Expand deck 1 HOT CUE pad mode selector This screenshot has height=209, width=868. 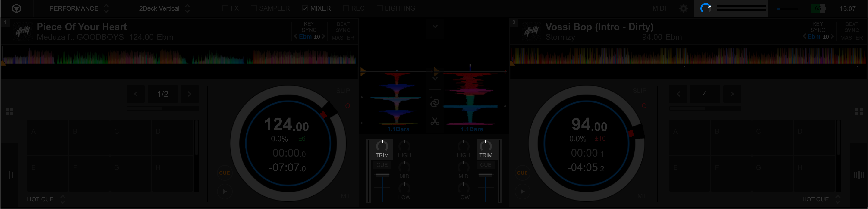[x=63, y=199]
